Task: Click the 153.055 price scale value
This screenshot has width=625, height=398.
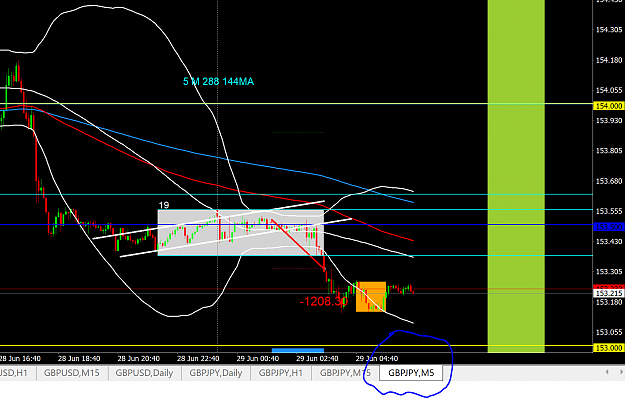Action: (609, 332)
